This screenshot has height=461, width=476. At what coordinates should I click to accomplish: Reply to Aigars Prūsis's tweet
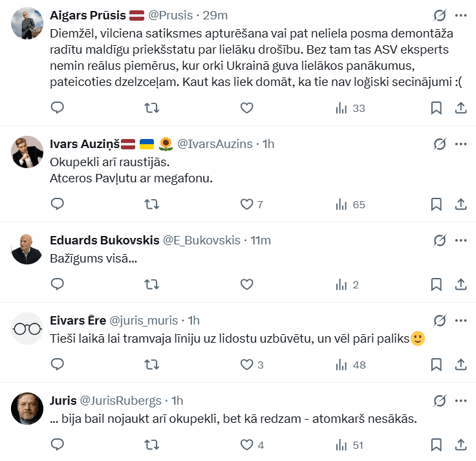(57, 108)
